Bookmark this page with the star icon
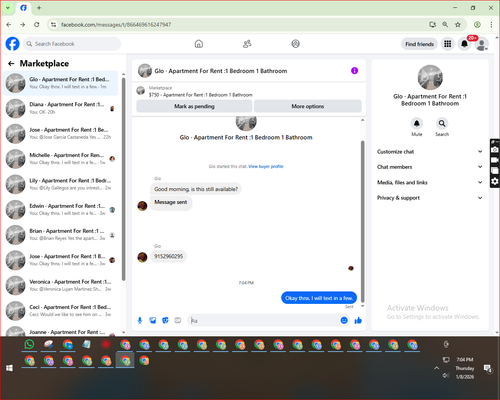Viewport: 500px width, 400px height. click(x=458, y=24)
